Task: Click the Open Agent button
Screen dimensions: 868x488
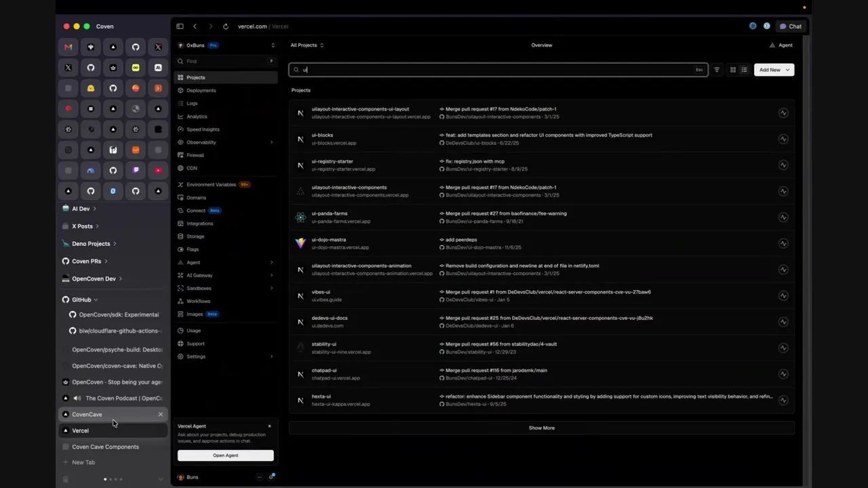Action: [226, 455]
